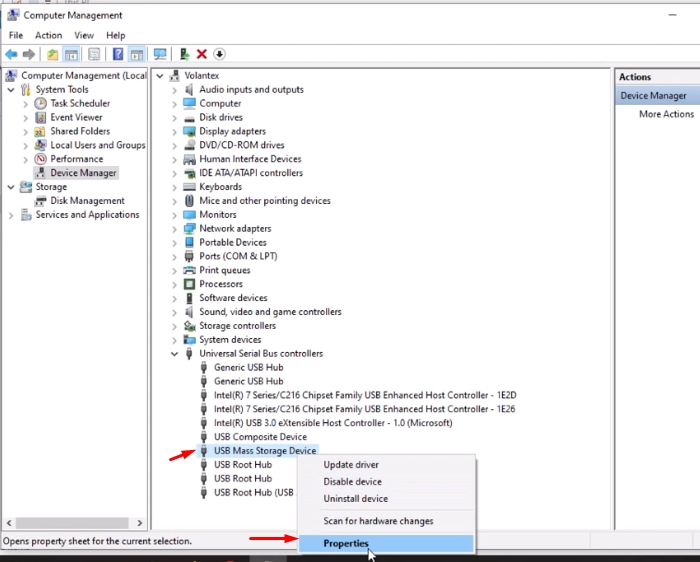Toggle Show/Hide Action Pane toolbar icon
The width and height of the screenshot is (700, 562).
(137, 54)
